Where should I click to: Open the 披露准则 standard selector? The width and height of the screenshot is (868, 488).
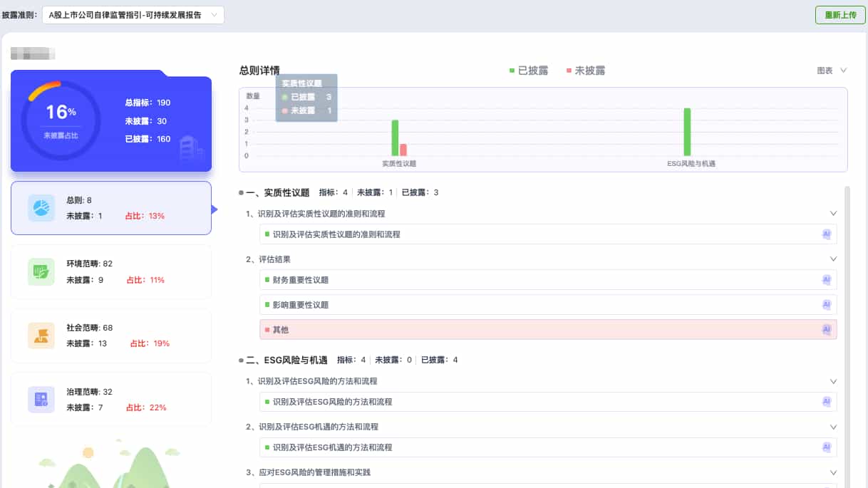pos(133,14)
